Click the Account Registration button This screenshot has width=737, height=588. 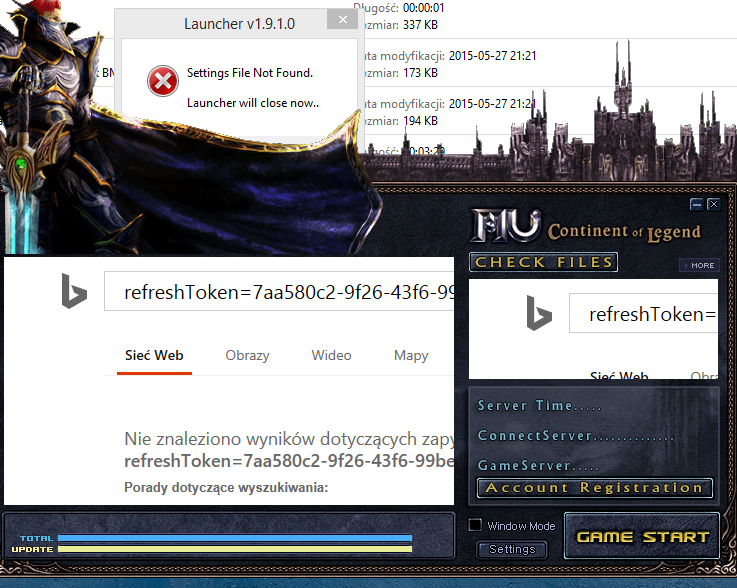click(x=595, y=488)
